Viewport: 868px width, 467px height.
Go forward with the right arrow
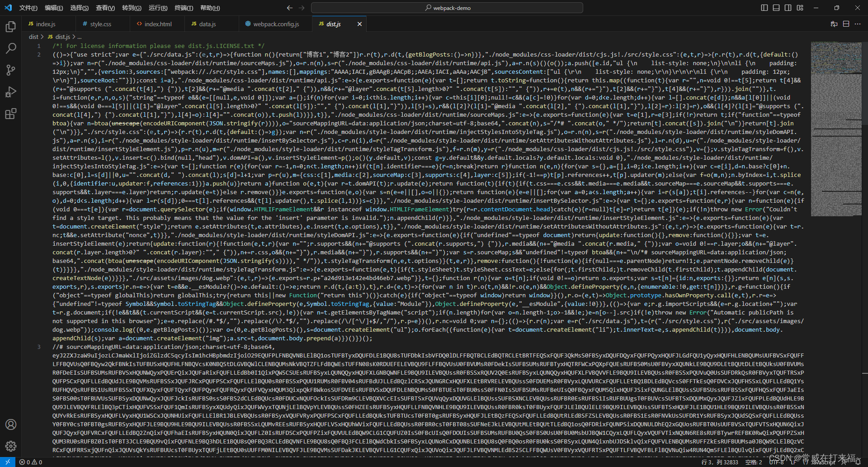(302, 8)
